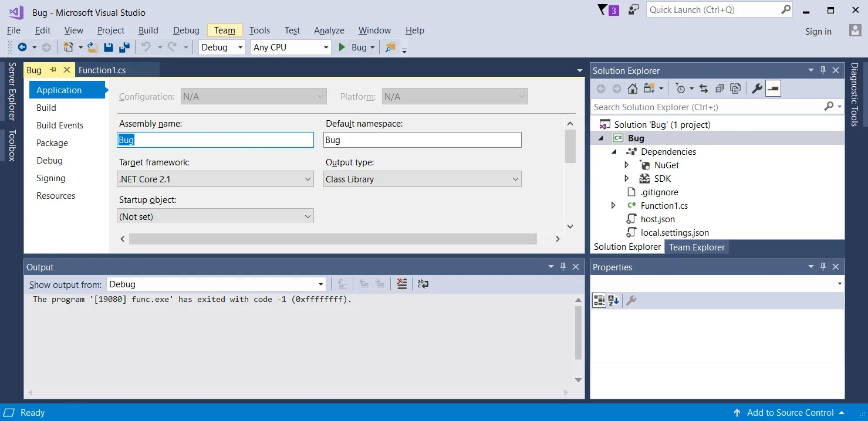Click the Default namespace text field

tap(423, 140)
